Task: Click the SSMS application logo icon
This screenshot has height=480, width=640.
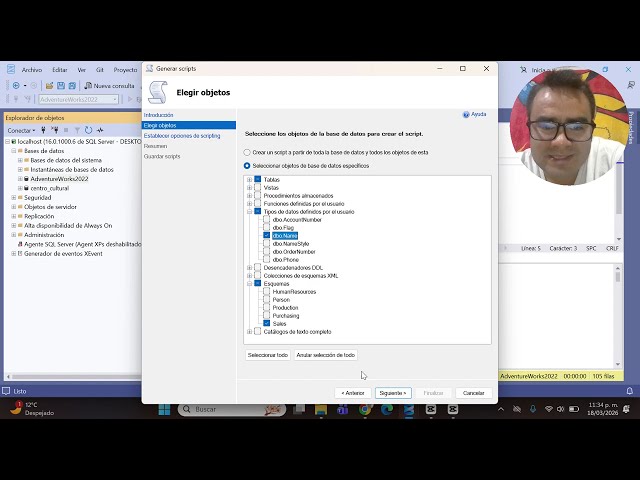Action: pos(11,69)
